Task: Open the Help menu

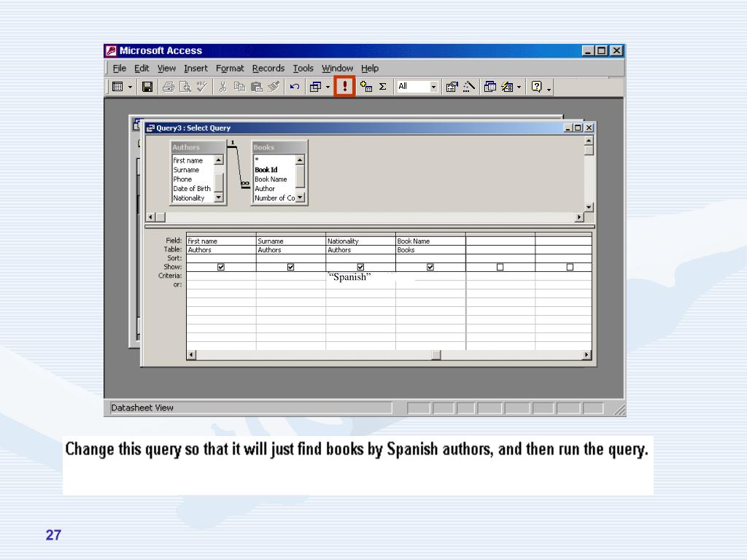Action: pos(370,69)
